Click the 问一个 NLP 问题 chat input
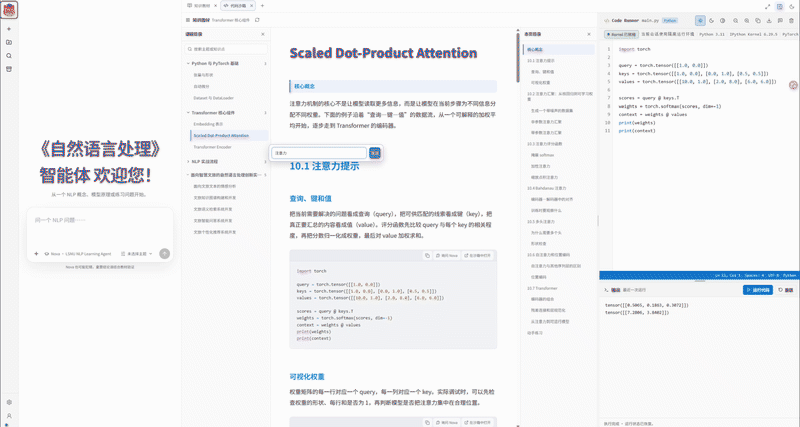The image size is (800, 427). coord(100,229)
